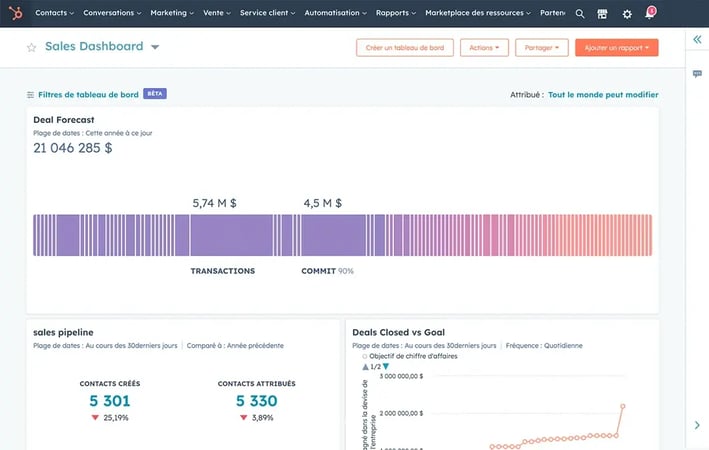Click the 25,19% decrease indicator
709x450 pixels.
(110, 418)
